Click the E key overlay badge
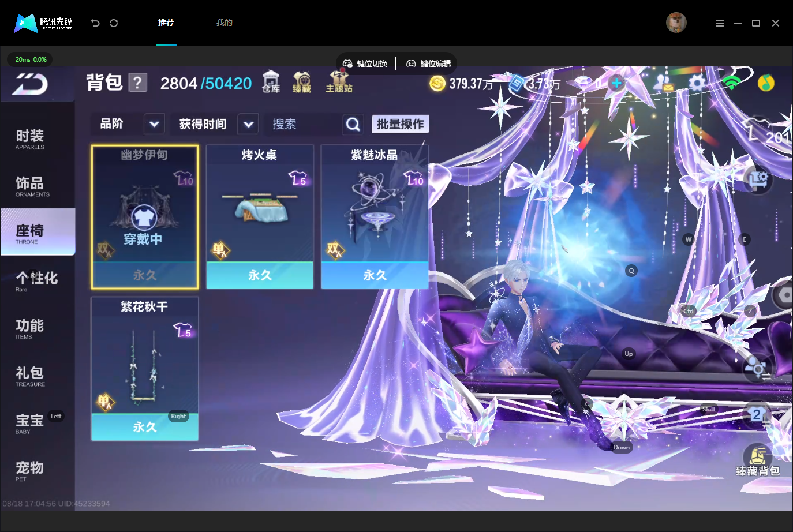The width and height of the screenshot is (793, 532). [x=745, y=239]
